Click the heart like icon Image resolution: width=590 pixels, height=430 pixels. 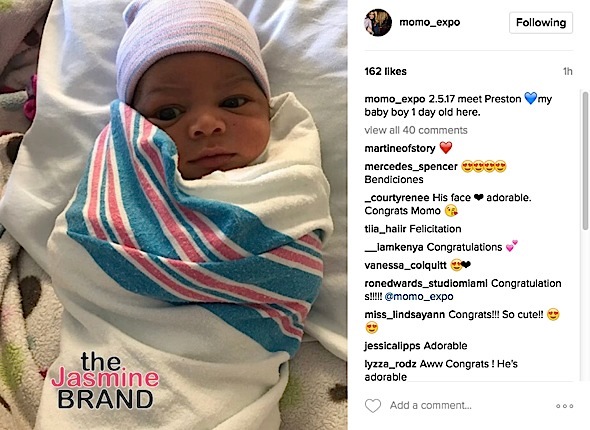tap(373, 406)
